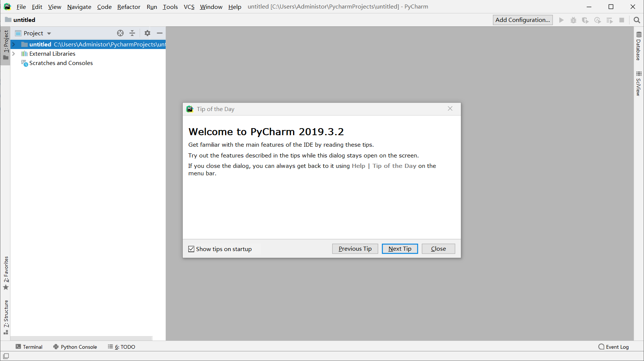Screen dimensions: 644x361
Task: Click the PyCharm logo in the title bar
Action: [x=7, y=7]
